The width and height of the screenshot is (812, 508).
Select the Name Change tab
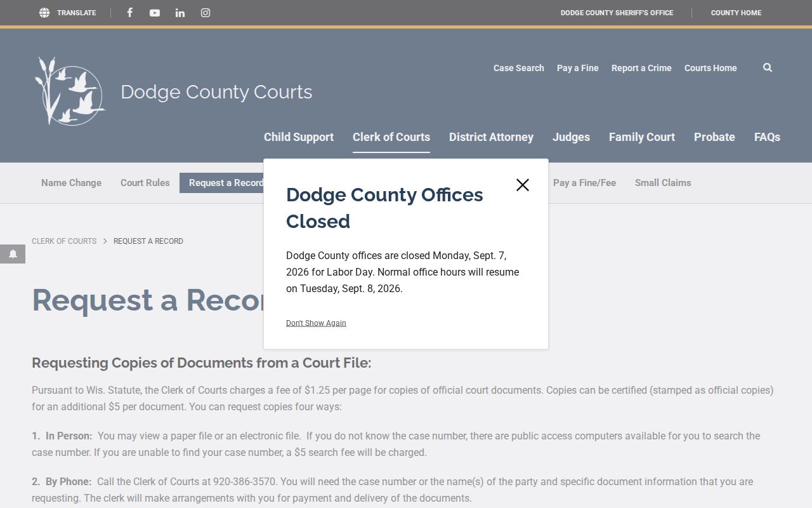click(71, 183)
